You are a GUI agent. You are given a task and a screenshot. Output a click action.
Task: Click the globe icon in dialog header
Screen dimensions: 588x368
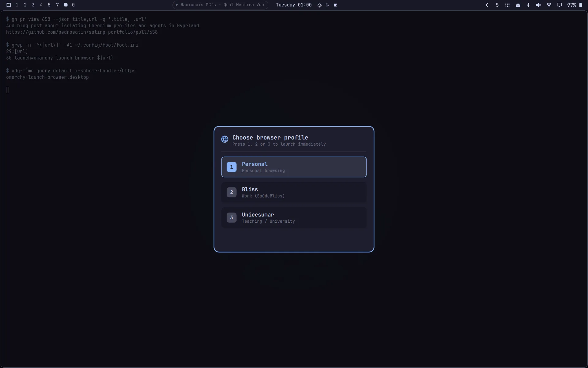(x=225, y=139)
